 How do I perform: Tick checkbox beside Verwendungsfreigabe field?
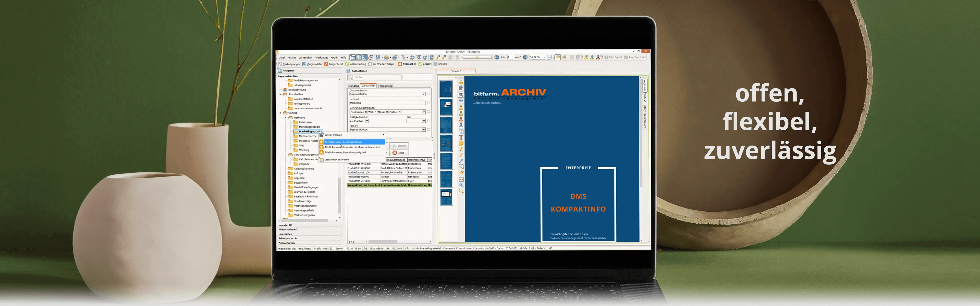(x=429, y=112)
